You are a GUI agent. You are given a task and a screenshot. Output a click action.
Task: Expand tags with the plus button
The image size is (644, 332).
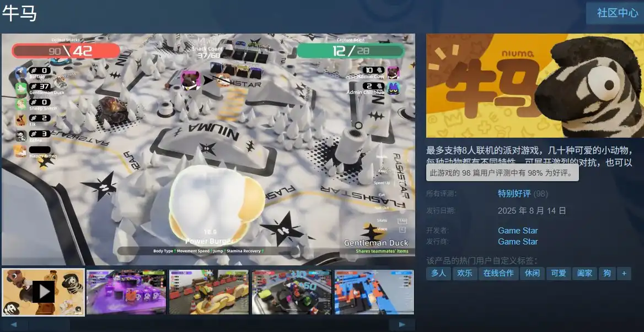point(624,274)
